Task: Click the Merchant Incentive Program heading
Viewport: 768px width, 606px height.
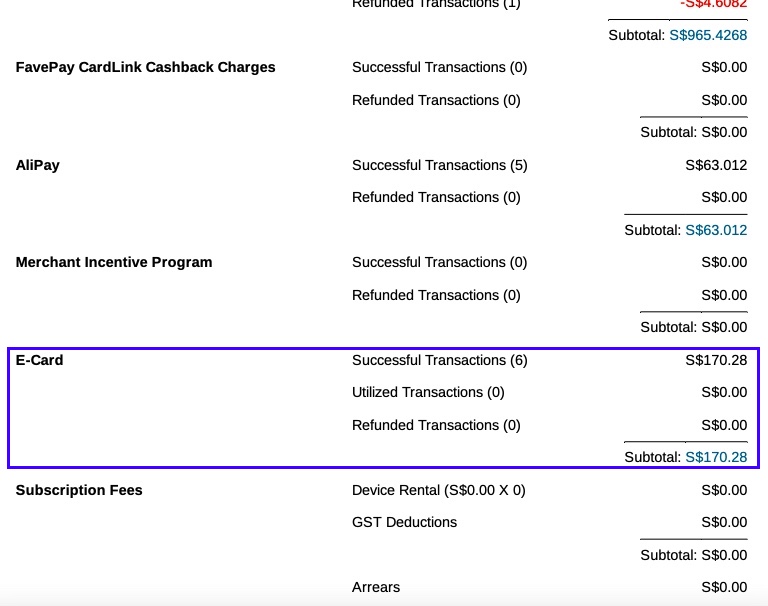Action: point(114,262)
